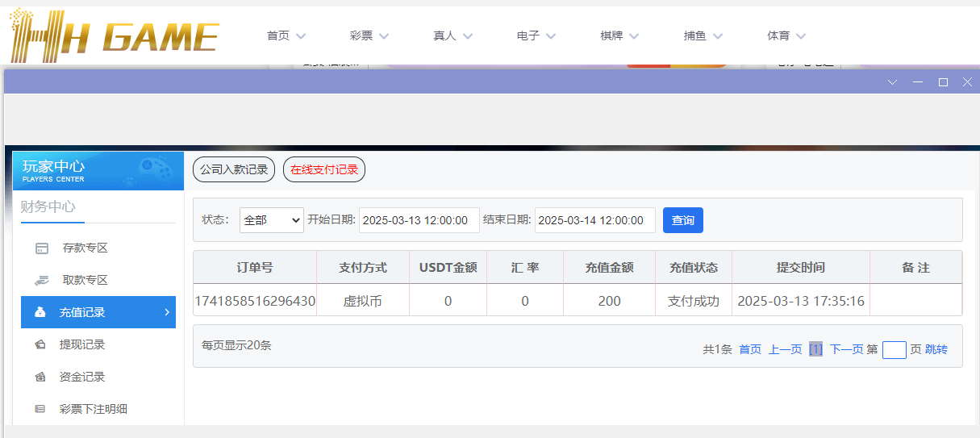Click the 存款专区 sidebar icon
This screenshot has height=438, width=980.
[42, 248]
